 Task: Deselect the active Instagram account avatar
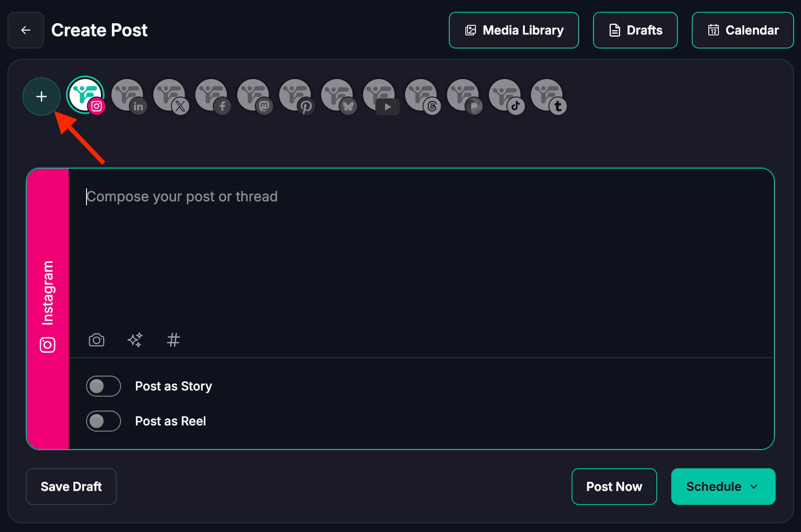[x=85, y=95]
